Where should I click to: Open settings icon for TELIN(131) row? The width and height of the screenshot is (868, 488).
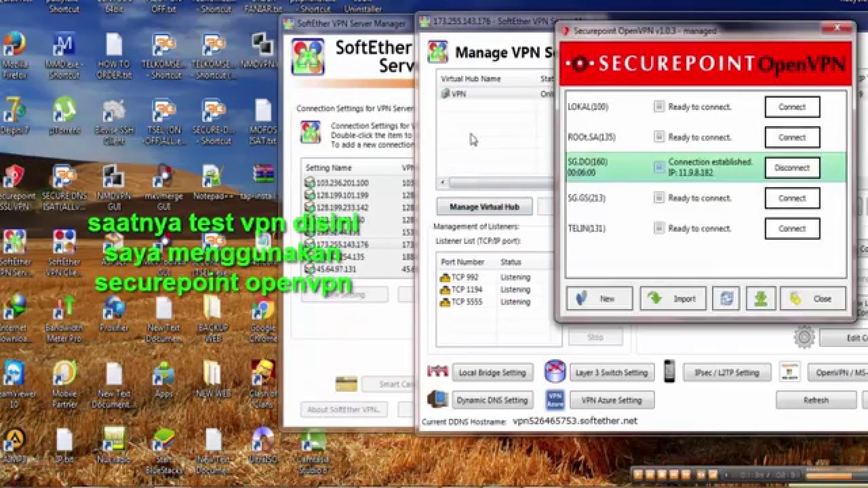659,228
